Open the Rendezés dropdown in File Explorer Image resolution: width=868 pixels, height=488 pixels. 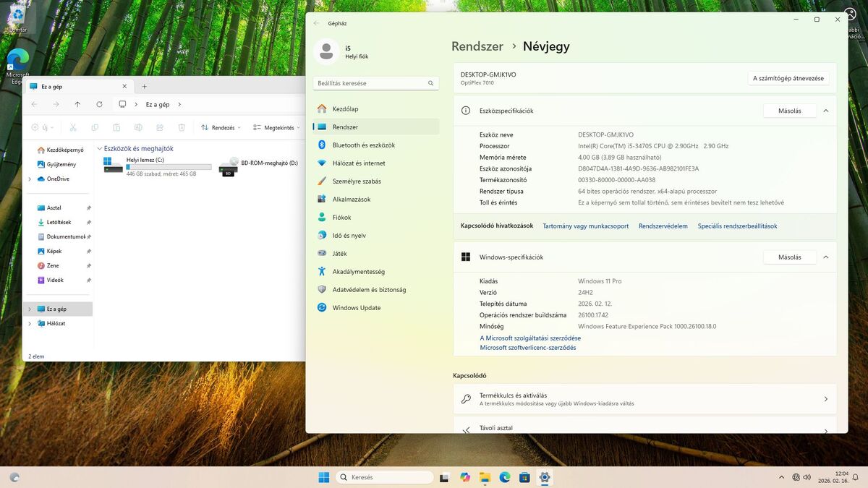pos(221,127)
